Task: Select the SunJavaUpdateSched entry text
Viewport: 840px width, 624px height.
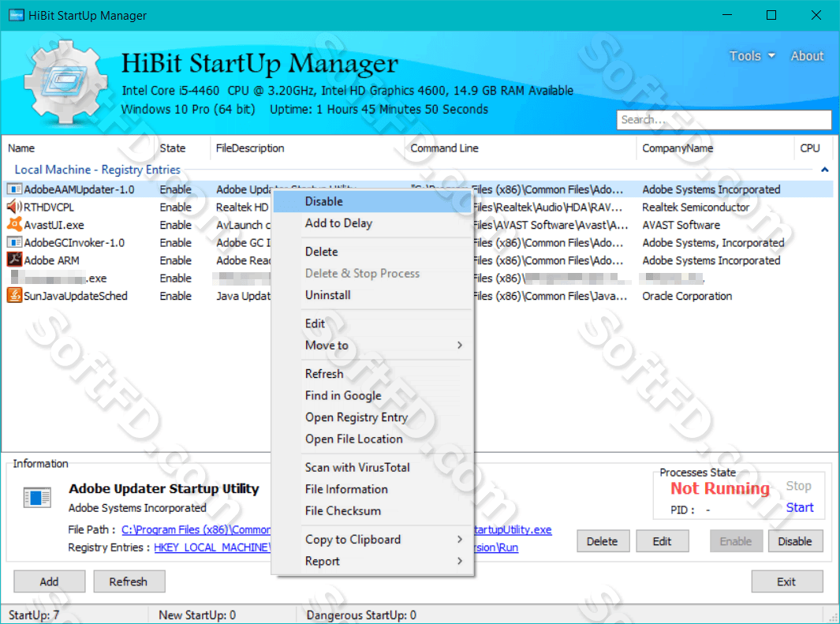Action: pyautogui.click(x=76, y=296)
